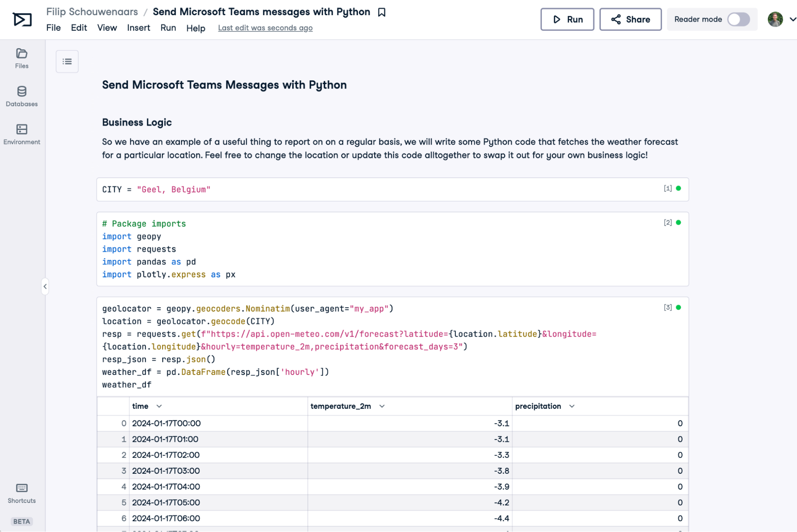Screen dimensions: 797x532
Task: Click the BETA badge
Action: tap(22, 521)
